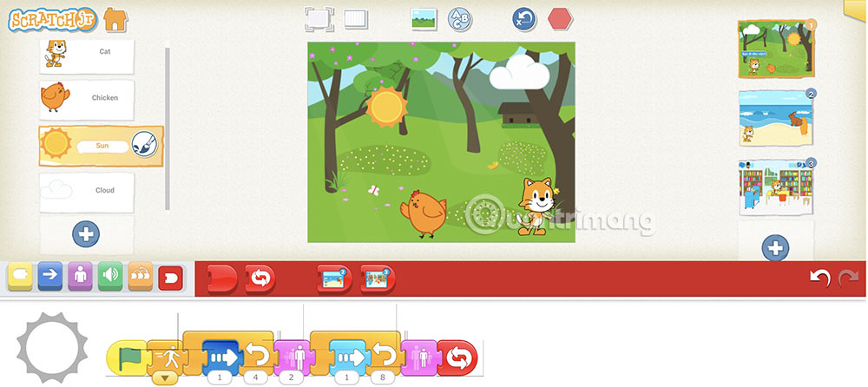Redo the last undone action
The image size is (868, 387).
(x=848, y=278)
